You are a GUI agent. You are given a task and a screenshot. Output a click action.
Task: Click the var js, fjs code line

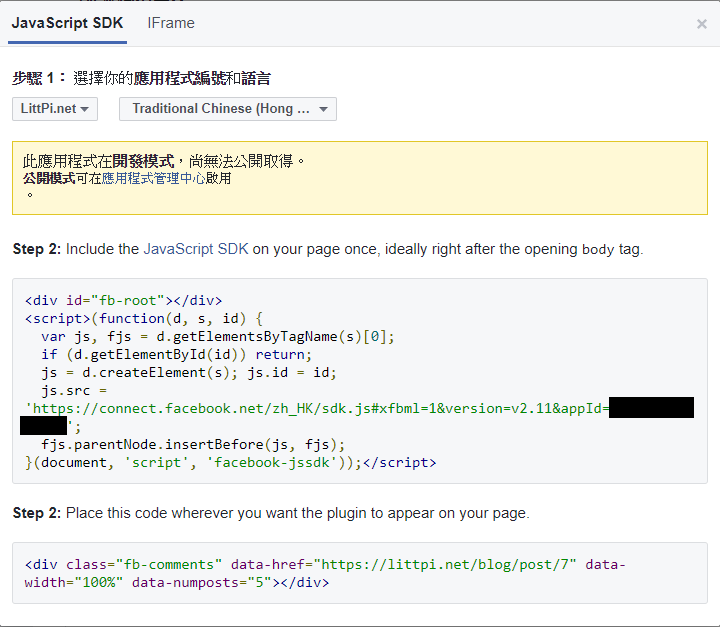218,337
